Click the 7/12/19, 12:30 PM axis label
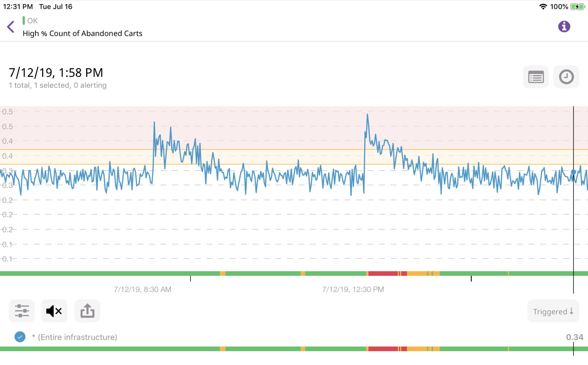The width and height of the screenshot is (588, 365). tap(353, 289)
